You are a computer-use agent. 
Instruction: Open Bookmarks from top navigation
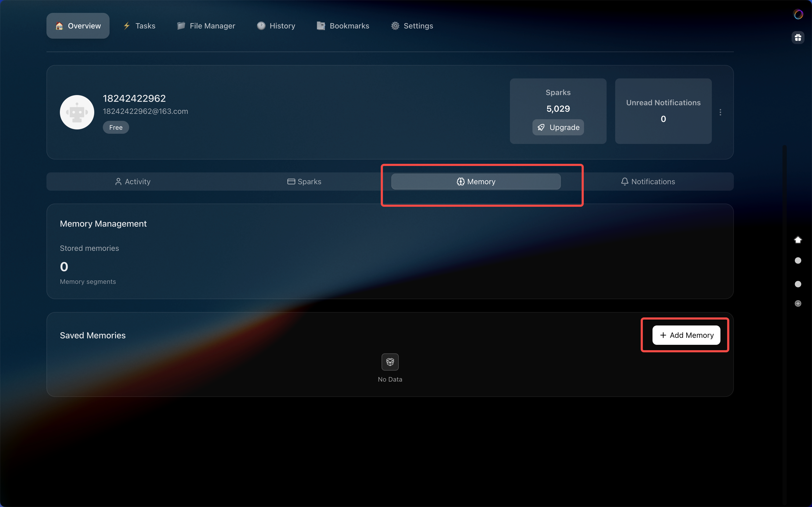343,26
